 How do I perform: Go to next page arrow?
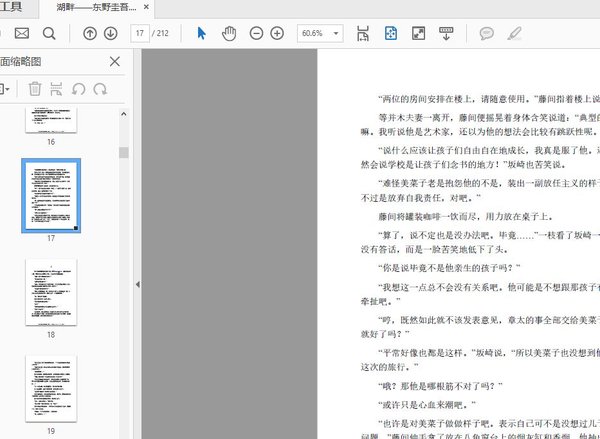tap(110, 33)
